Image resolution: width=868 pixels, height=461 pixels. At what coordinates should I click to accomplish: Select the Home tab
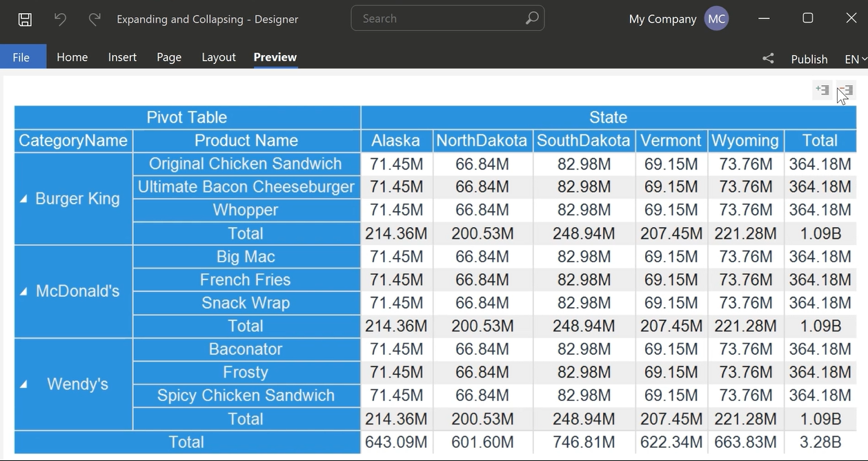point(72,57)
